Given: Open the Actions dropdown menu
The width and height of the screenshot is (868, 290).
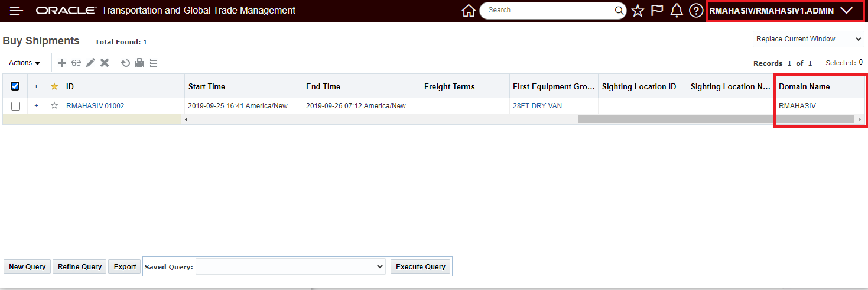Looking at the screenshot, I should coord(25,63).
